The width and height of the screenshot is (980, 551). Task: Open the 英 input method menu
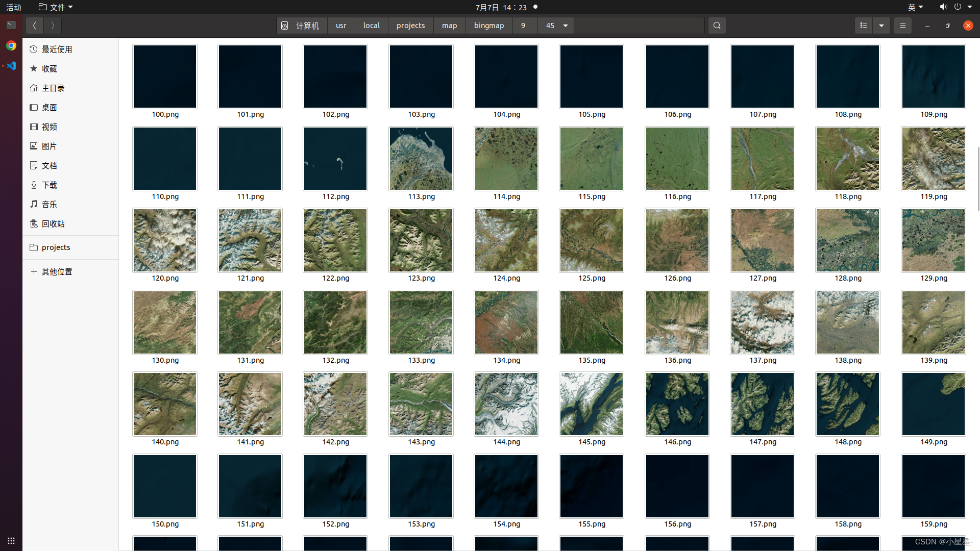pos(915,7)
